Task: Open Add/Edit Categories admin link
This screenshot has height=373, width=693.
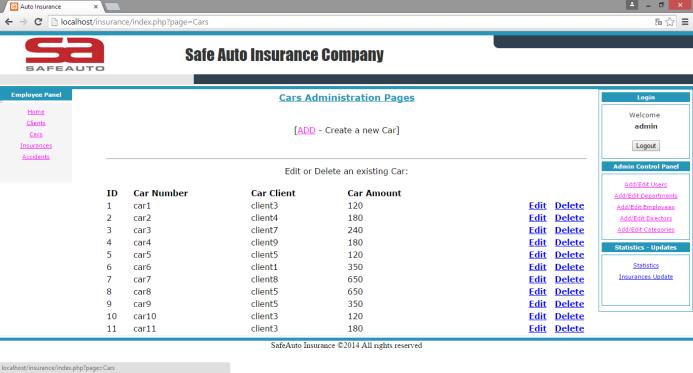Action: click(646, 229)
